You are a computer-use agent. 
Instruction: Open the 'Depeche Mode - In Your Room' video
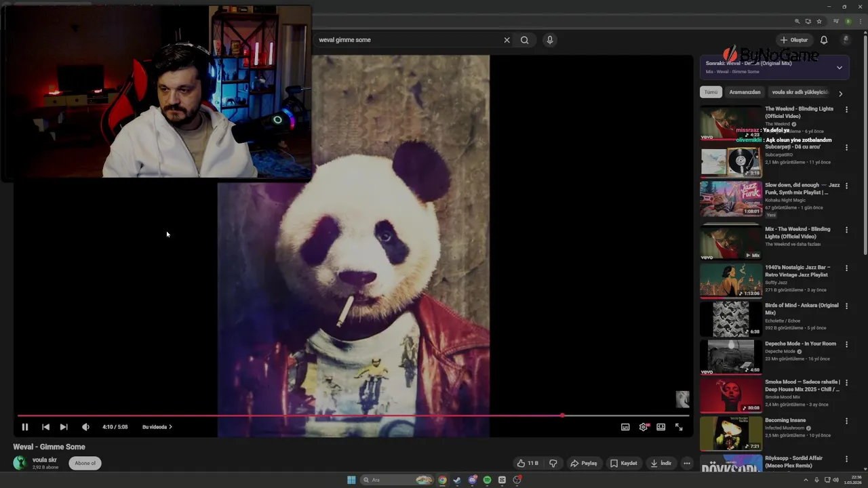731,357
